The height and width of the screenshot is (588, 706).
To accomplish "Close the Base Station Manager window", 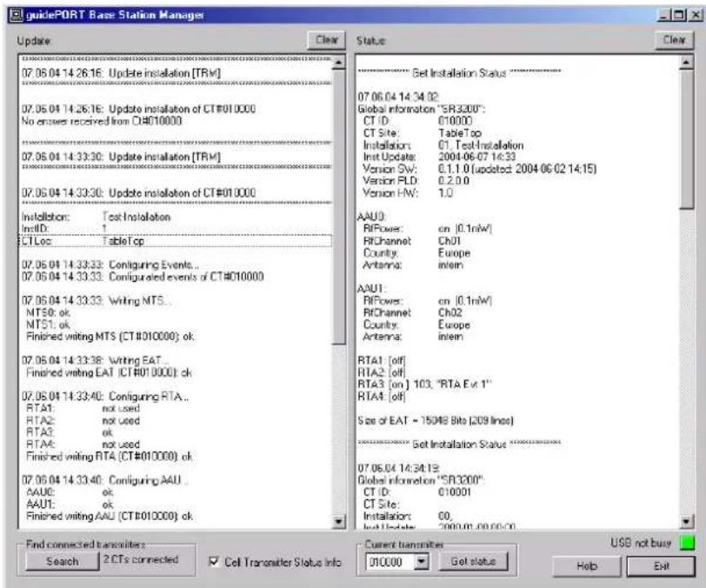I will point(696,16).
